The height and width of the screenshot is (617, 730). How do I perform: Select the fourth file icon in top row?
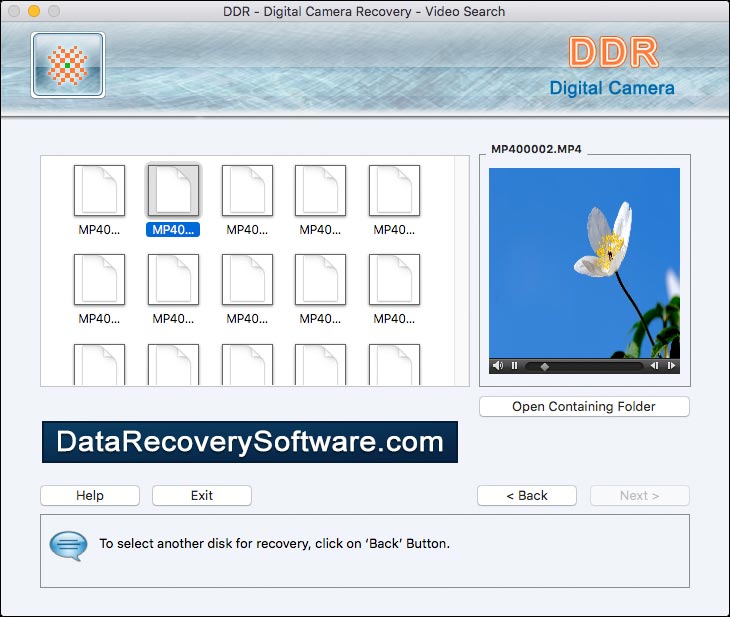point(321,191)
